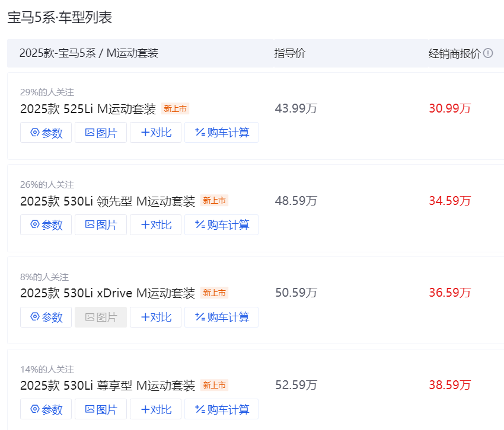Click info icon next to 经销商报价

click(x=487, y=53)
